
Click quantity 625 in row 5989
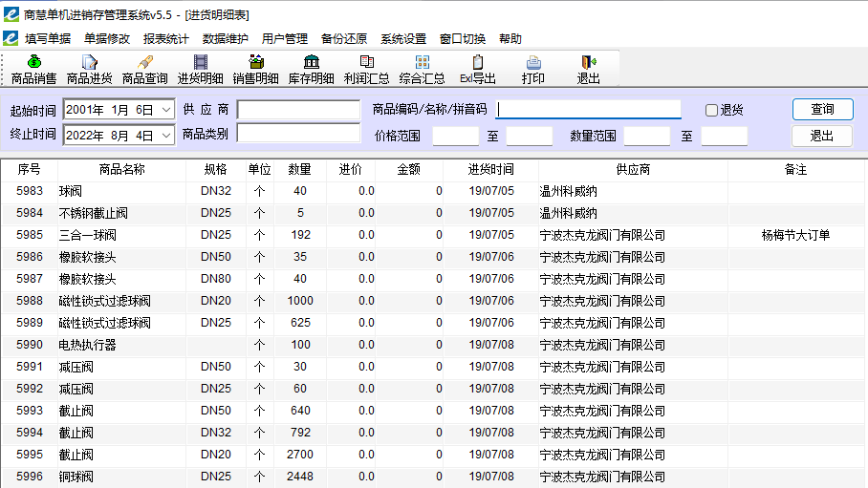click(300, 323)
